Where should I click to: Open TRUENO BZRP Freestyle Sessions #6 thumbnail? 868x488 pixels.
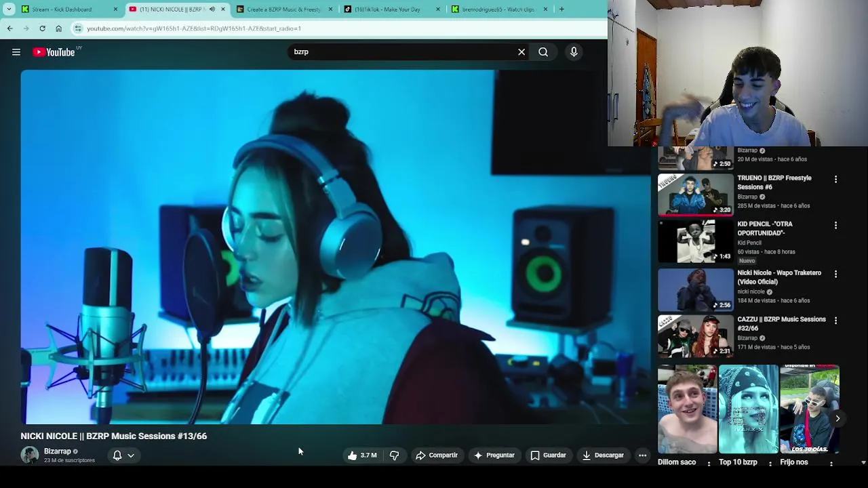click(x=695, y=195)
